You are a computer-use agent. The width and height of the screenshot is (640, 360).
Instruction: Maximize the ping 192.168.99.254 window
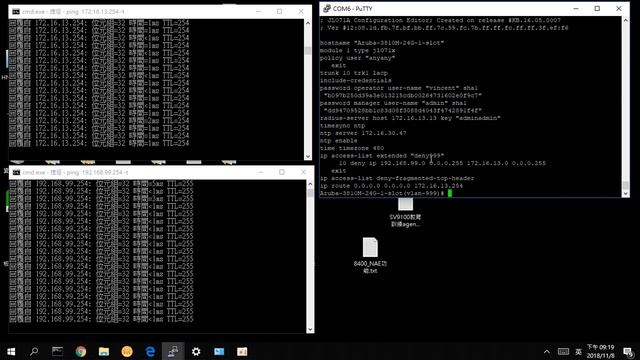[x=282, y=172]
